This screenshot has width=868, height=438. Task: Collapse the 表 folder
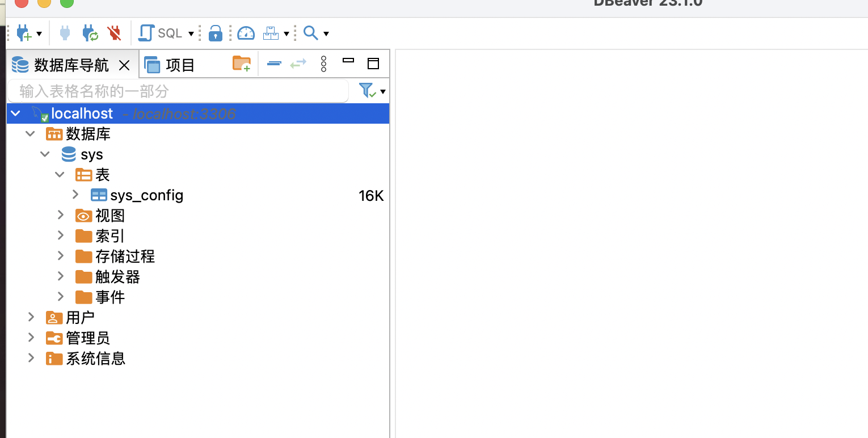pyautogui.click(x=60, y=175)
